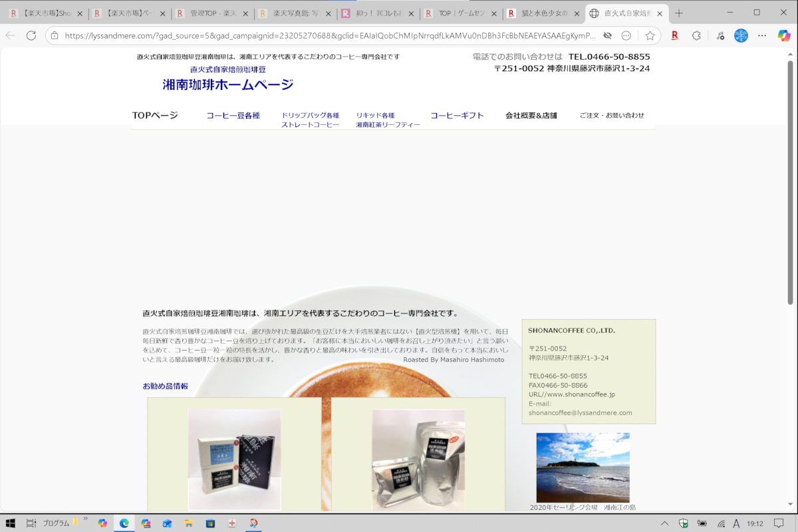Open the Enoshima beach photo thumbnail
Screen dimensions: 798x532
coord(583,467)
